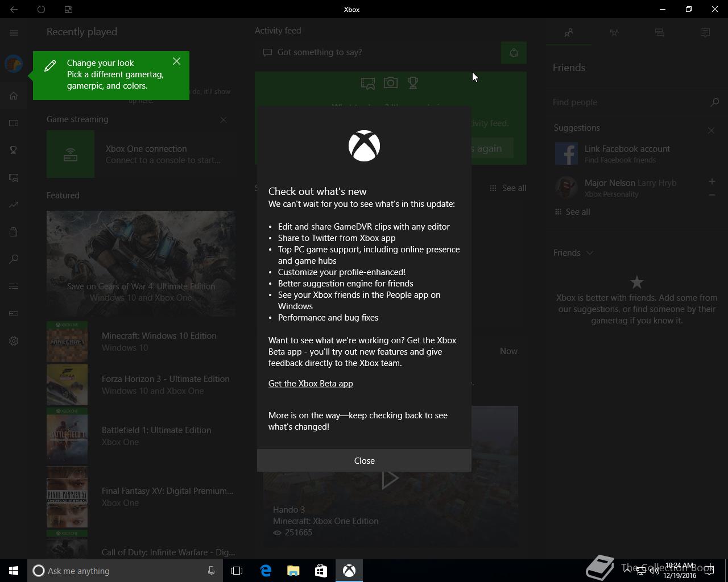This screenshot has width=728, height=582.
Task: Switch to the Friends tab icon
Action: tap(568, 33)
